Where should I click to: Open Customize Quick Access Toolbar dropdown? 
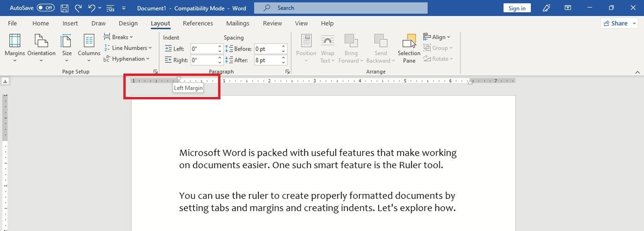(x=124, y=8)
